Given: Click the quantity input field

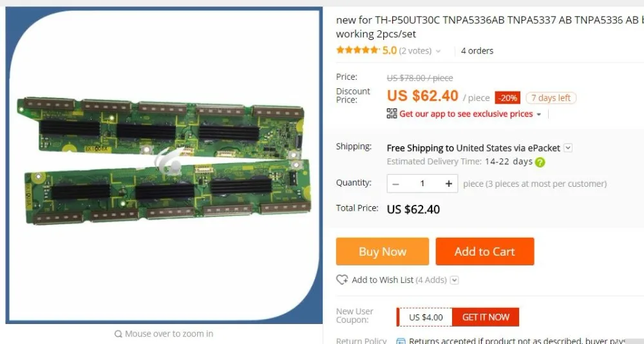Looking at the screenshot, I should (x=422, y=184).
